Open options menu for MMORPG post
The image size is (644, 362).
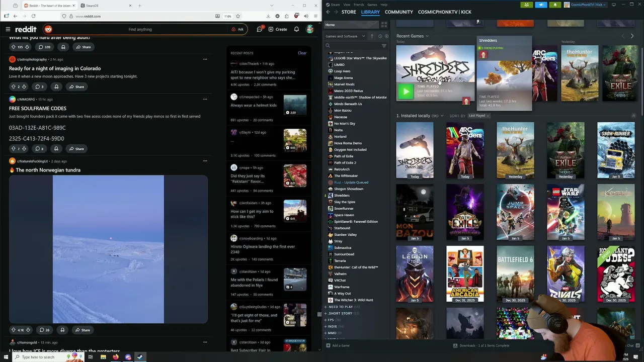click(205, 99)
